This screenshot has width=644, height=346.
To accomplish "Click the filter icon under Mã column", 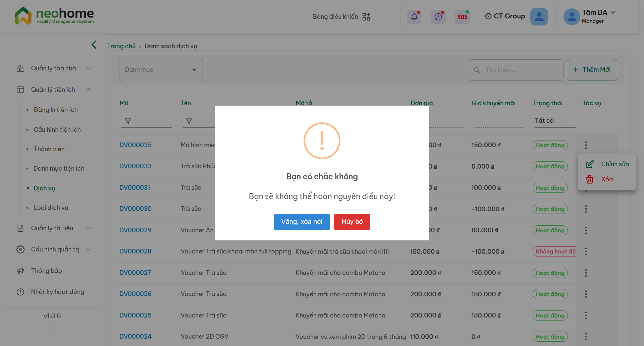I will (x=128, y=121).
